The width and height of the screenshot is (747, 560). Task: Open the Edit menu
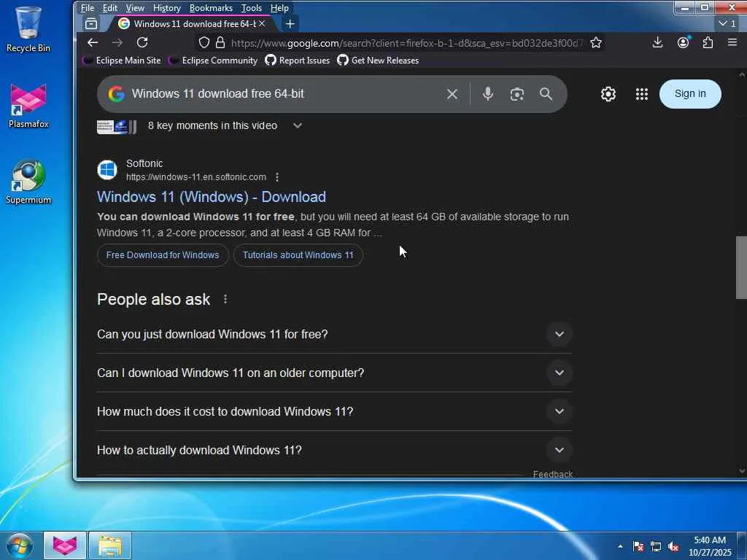[x=109, y=8]
